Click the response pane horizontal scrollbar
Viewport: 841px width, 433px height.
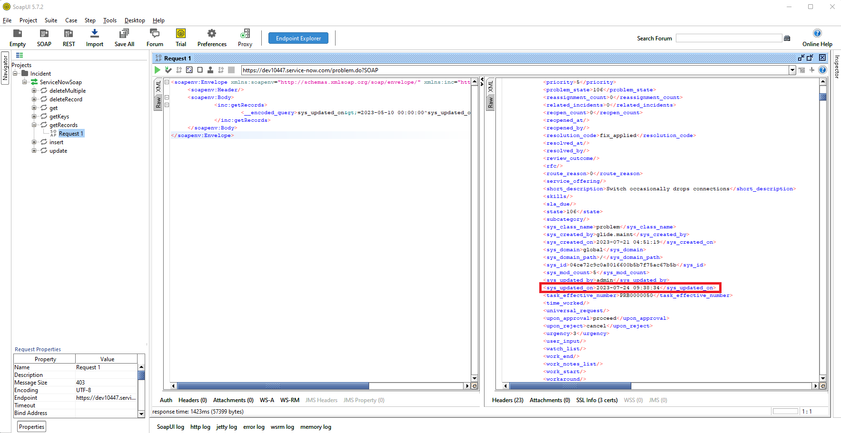[659, 386]
